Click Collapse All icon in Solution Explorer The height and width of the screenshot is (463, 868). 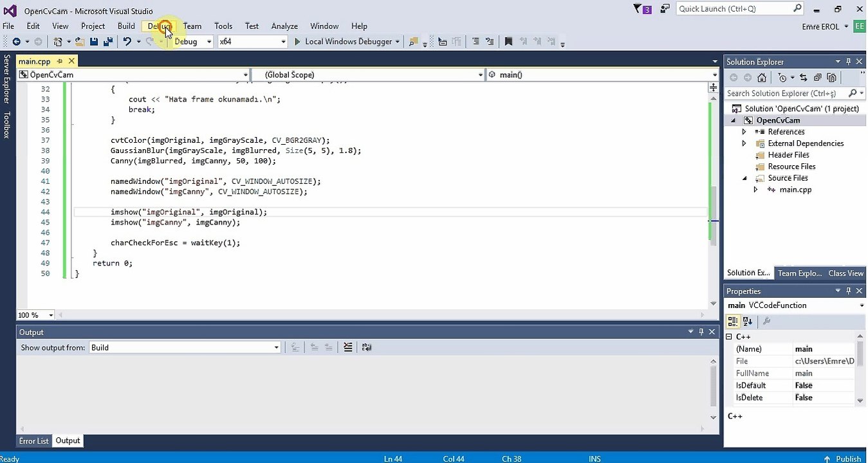[817, 78]
